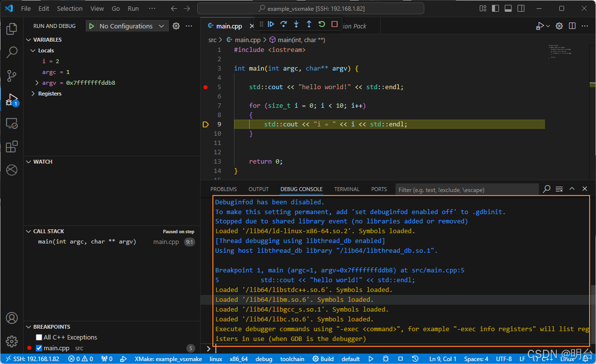Open the Run menu
Viewport: 596px width, 364px height.
pyautogui.click(x=133, y=9)
